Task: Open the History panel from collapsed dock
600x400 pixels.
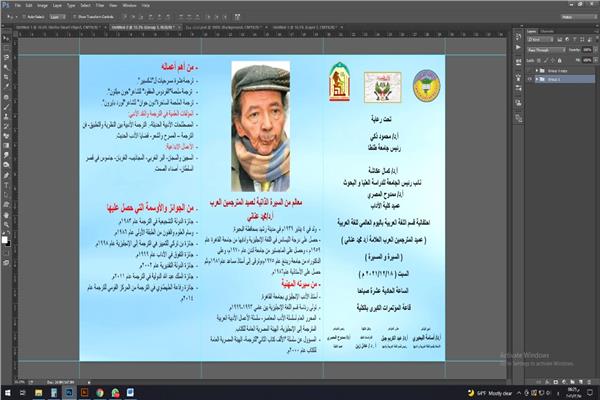Action: pos(518,37)
